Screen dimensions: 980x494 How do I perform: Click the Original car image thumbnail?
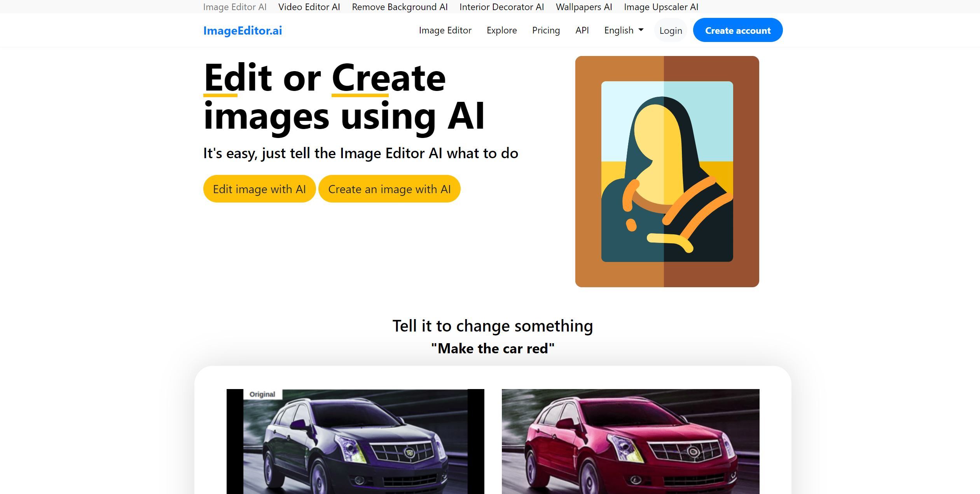click(355, 443)
